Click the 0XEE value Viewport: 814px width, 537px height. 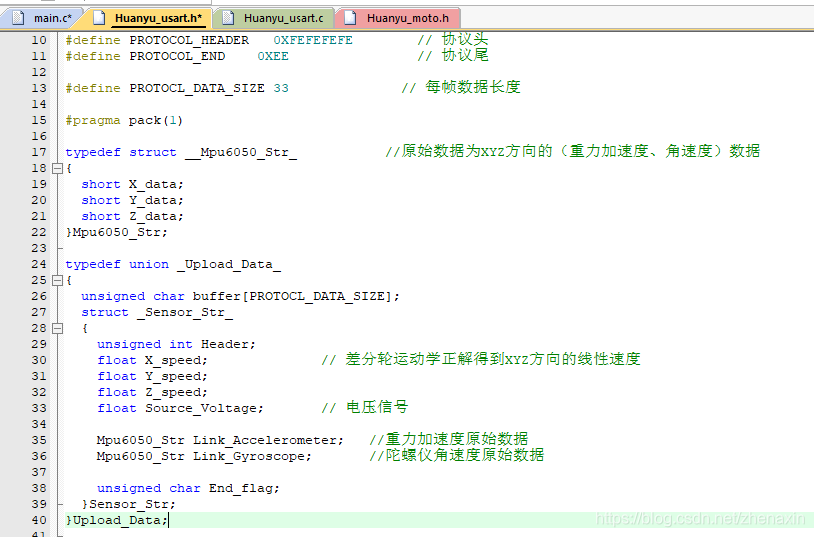click(x=273, y=56)
